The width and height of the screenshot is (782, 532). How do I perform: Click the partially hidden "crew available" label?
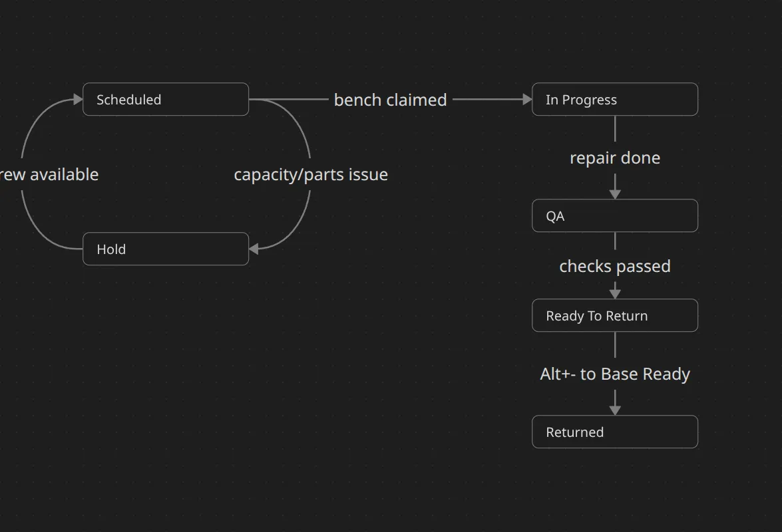pos(49,175)
